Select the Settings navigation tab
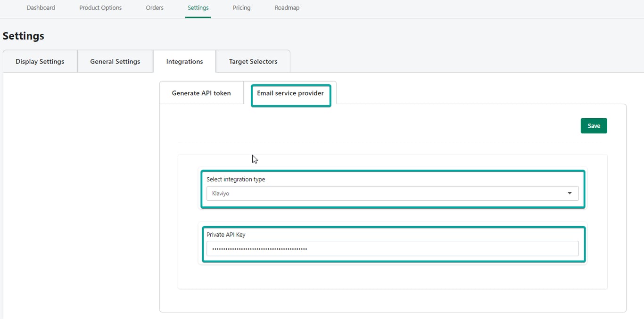Viewport: 644px width, 319px height. click(x=198, y=8)
